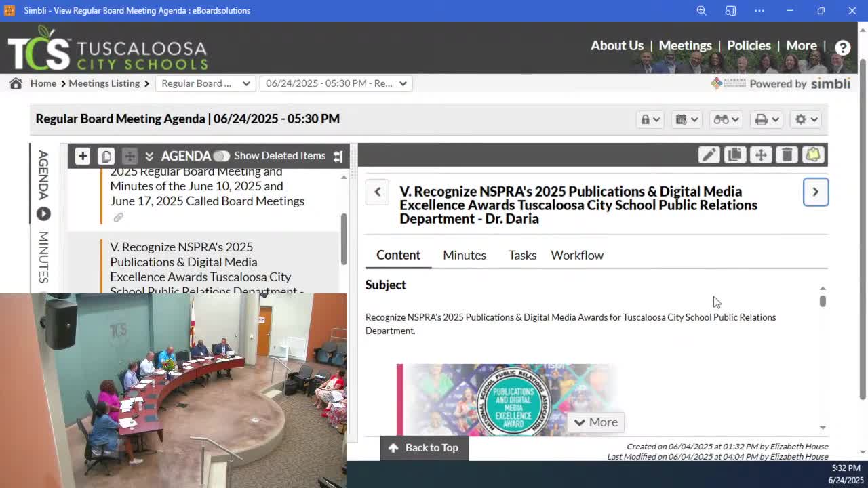The width and height of the screenshot is (868, 488).
Task: Click the Back to Top button
Action: [424, 447]
